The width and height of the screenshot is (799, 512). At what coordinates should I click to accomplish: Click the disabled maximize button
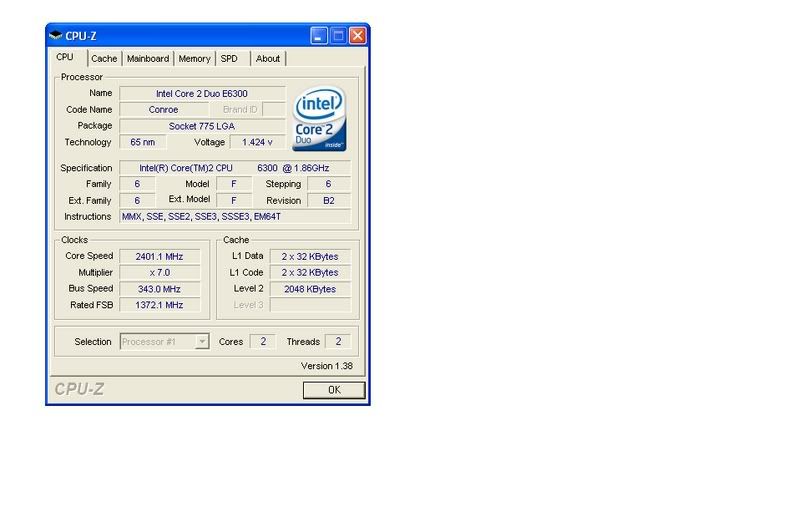click(338, 36)
